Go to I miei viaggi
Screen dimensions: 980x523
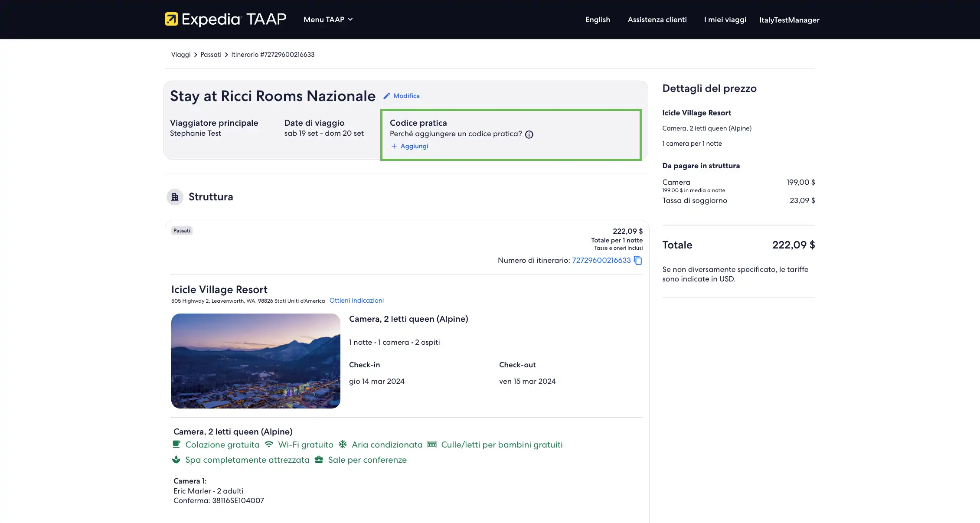[725, 20]
